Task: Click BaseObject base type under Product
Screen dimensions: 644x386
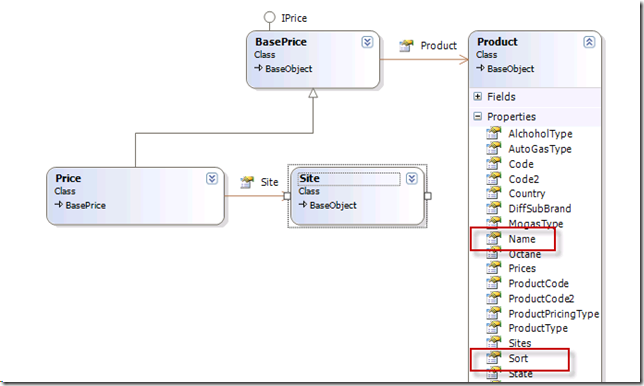Action: (511, 69)
